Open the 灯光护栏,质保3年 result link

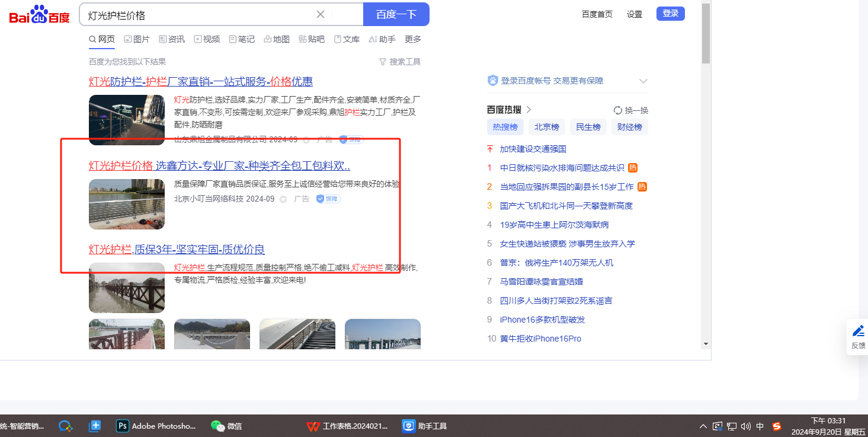pyautogui.click(x=177, y=249)
